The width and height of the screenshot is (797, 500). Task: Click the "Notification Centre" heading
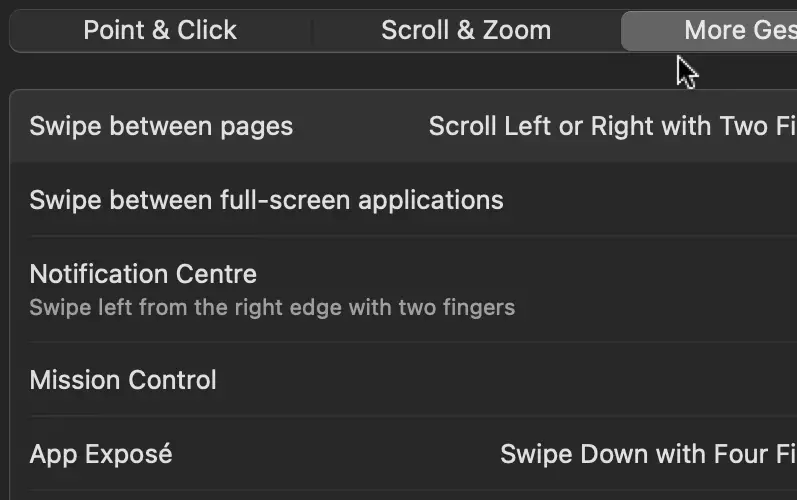pyautogui.click(x=143, y=274)
